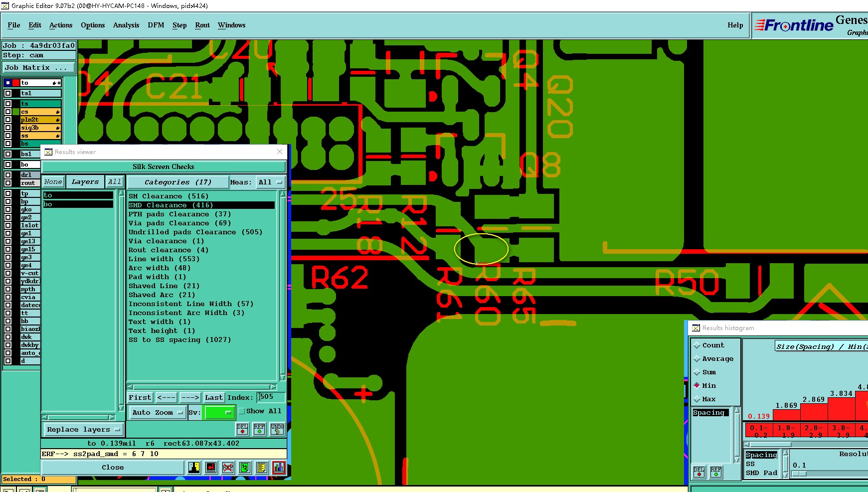Click the First result button
Image resolution: width=868 pixels, height=492 pixels.
coord(140,398)
